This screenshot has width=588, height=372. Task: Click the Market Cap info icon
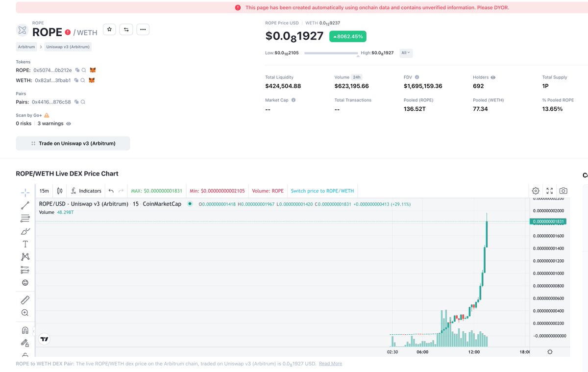pos(294,100)
